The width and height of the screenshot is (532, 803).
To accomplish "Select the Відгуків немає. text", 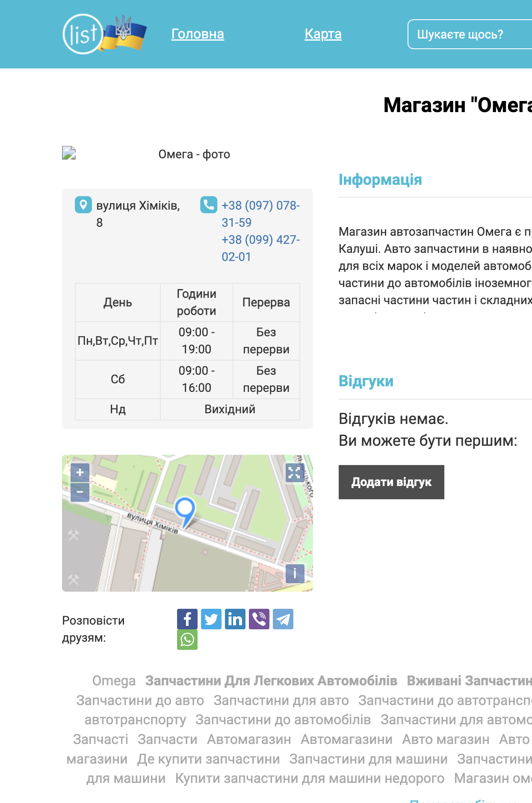I will [393, 419].
